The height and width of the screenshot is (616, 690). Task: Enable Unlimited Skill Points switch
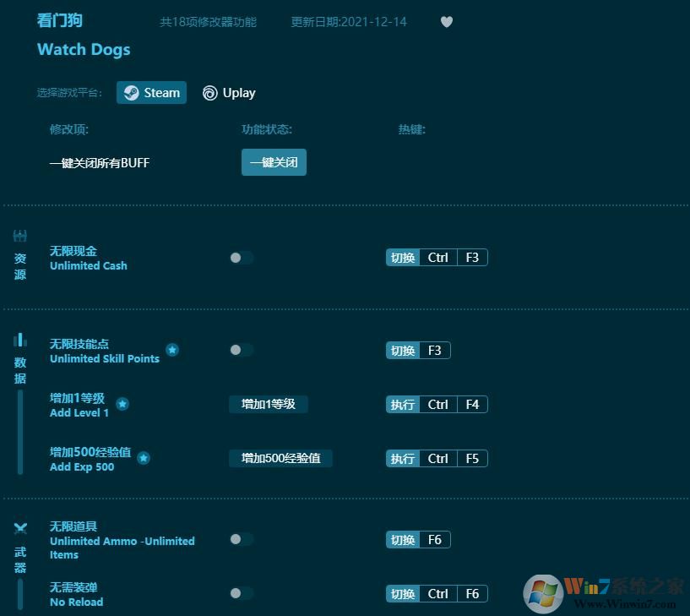pyautogui.click(x=242, y=350)
